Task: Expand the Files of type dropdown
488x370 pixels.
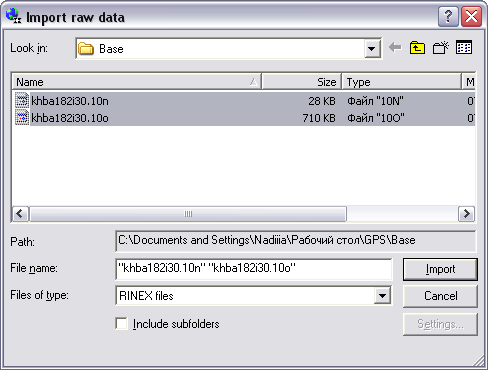Action: pyautogui.click(x=382, y=295)
